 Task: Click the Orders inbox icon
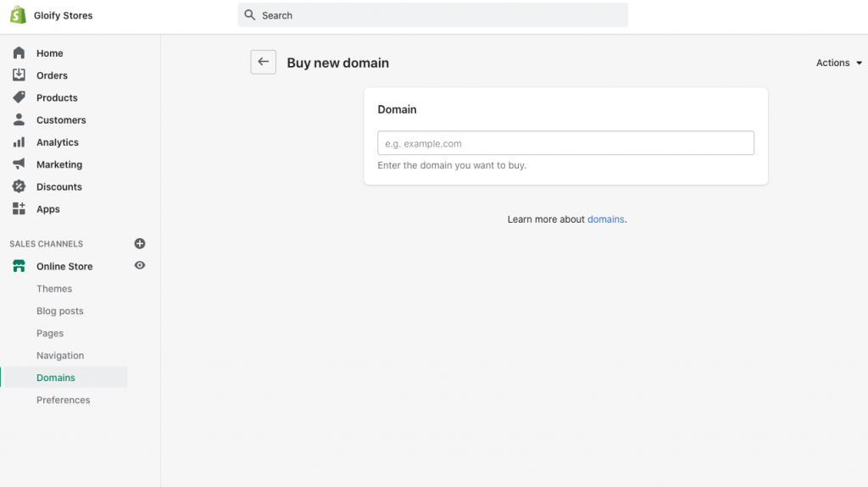[19, 75]
